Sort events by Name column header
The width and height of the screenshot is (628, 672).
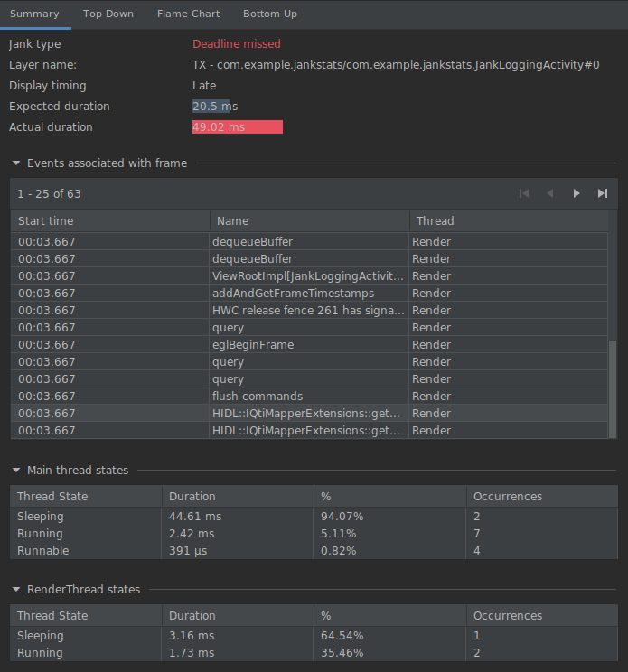(309, 221)
